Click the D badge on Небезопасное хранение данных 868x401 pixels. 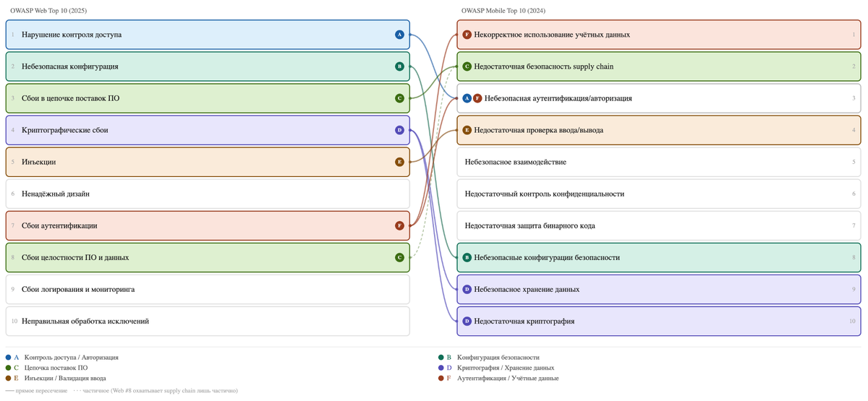[467, 289]
